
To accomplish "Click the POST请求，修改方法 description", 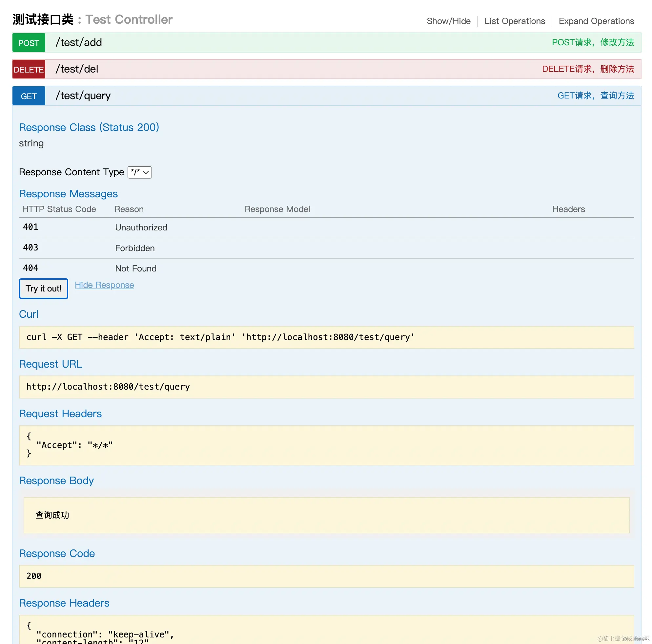I will 593,43.
